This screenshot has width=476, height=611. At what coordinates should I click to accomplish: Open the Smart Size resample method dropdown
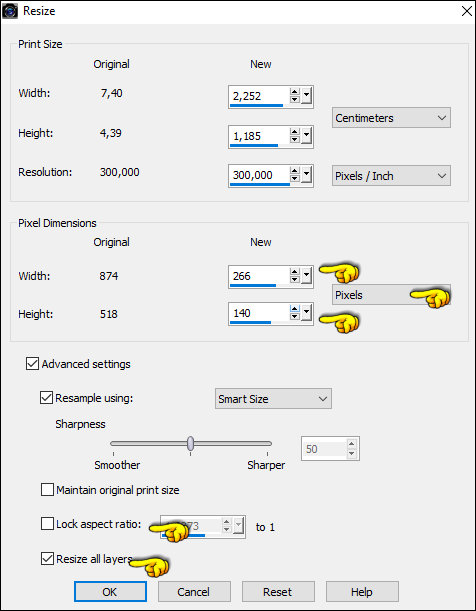273,399
